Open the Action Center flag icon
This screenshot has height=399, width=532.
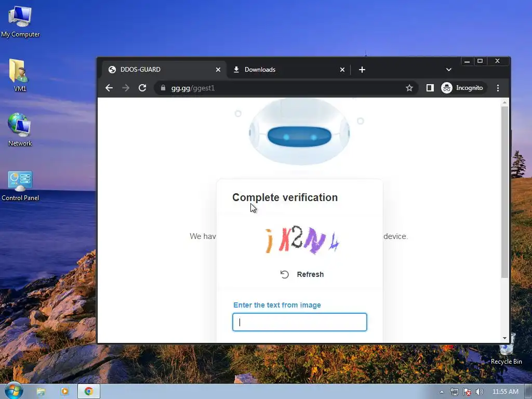[467, 392]
